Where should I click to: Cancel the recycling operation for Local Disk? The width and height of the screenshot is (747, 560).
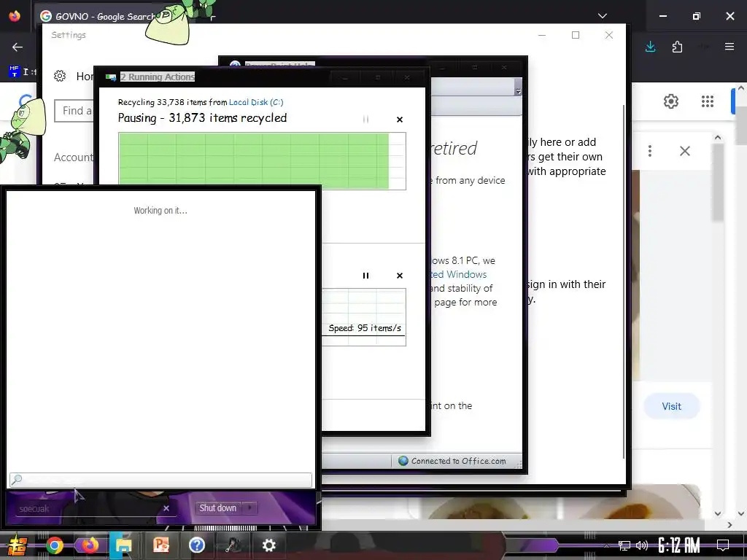pyautogui.click(x=400, y=120)
